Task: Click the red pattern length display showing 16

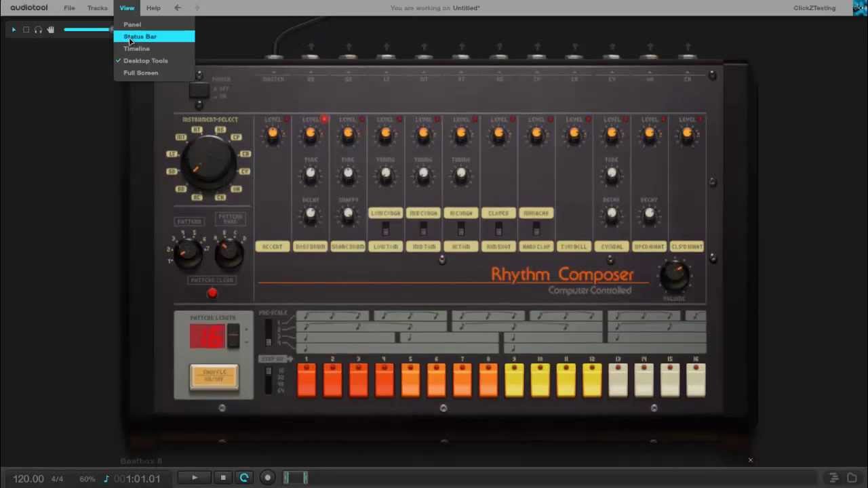Action: click(207, 336)
